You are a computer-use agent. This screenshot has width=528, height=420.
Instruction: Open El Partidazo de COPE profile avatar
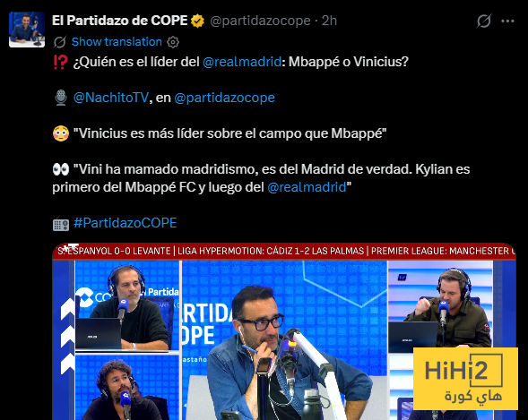[27, 30]
